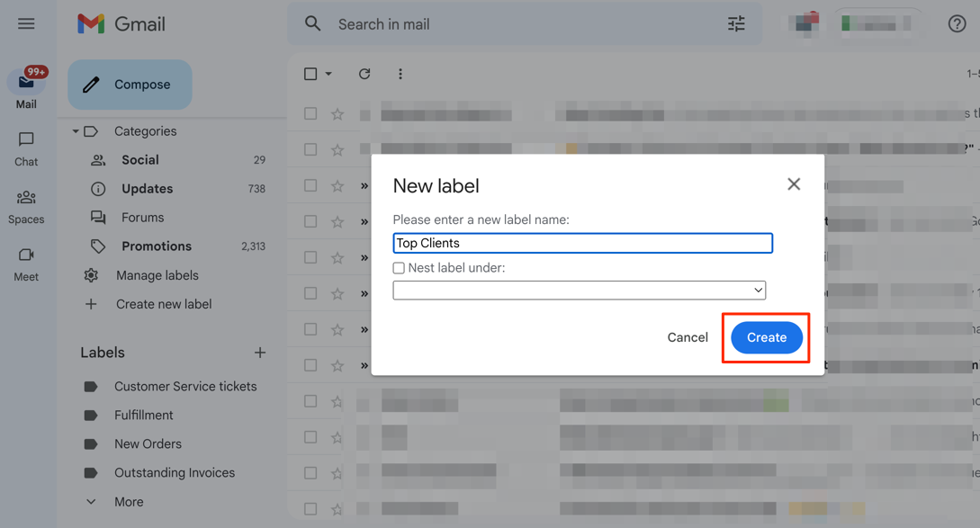Image resolution: width=980 pixels, height=528 pixels.
Task: Open the Promotions category
Action: click(x=156, y=246)
